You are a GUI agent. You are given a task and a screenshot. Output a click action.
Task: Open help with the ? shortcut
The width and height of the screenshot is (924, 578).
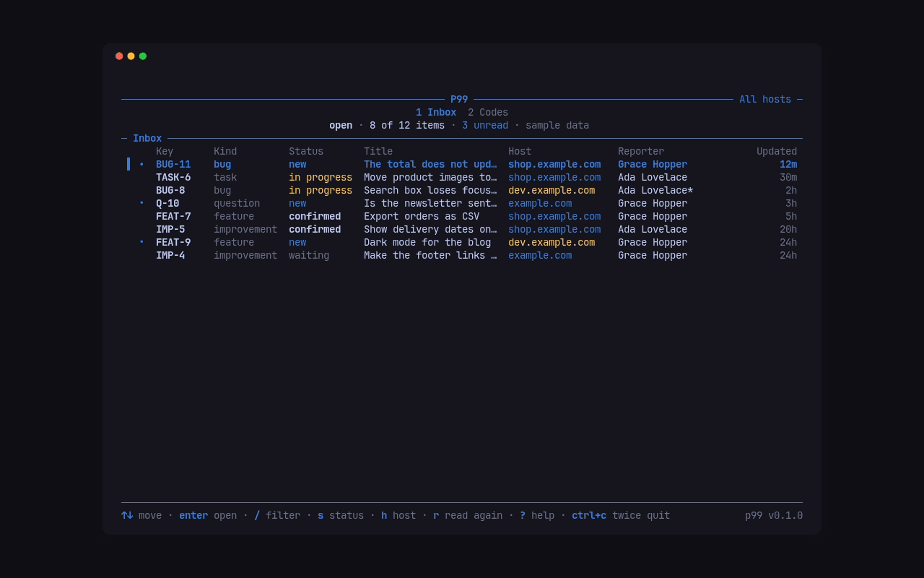[537, 515]
